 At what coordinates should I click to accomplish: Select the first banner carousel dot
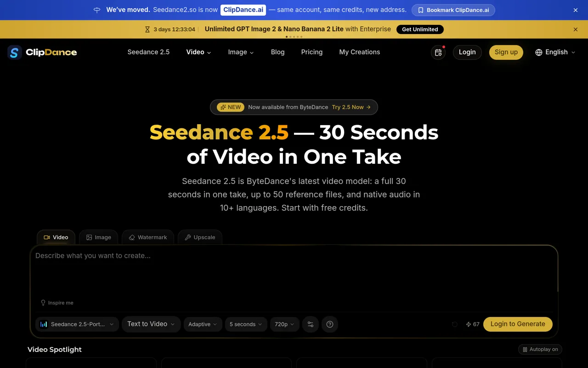[287, 37]
